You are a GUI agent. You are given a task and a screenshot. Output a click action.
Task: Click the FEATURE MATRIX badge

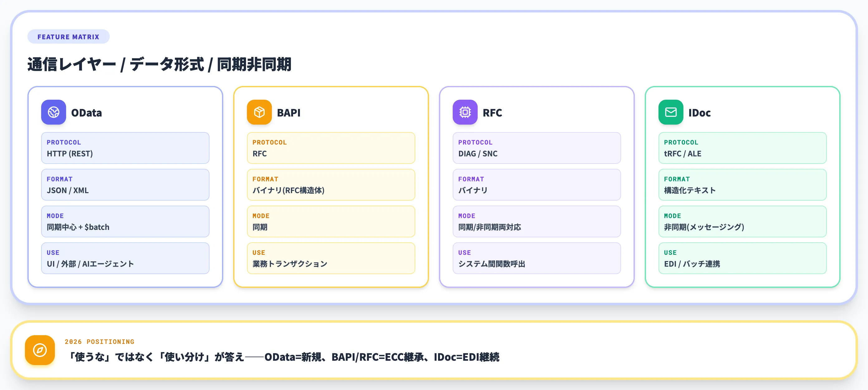(x=68, y=37)
